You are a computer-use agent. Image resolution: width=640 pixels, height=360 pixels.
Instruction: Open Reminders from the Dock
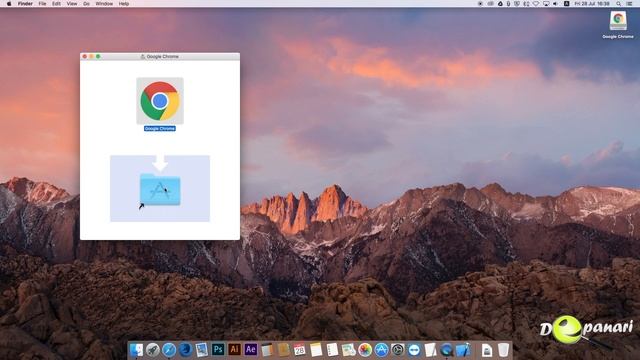[332, 350]
